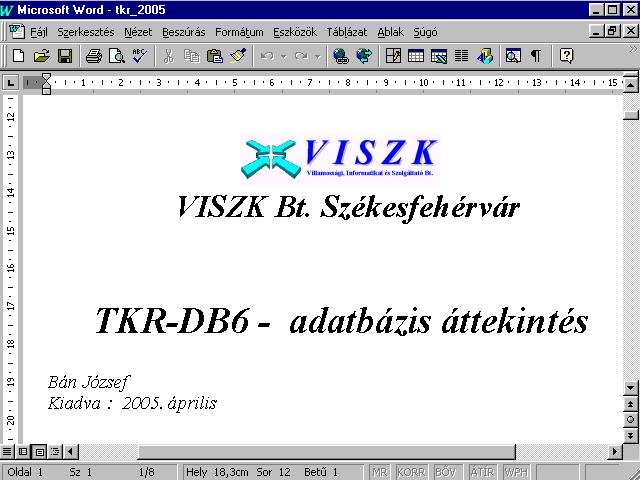Insert a hyperlink with globe-chain icon

point(340,56)
